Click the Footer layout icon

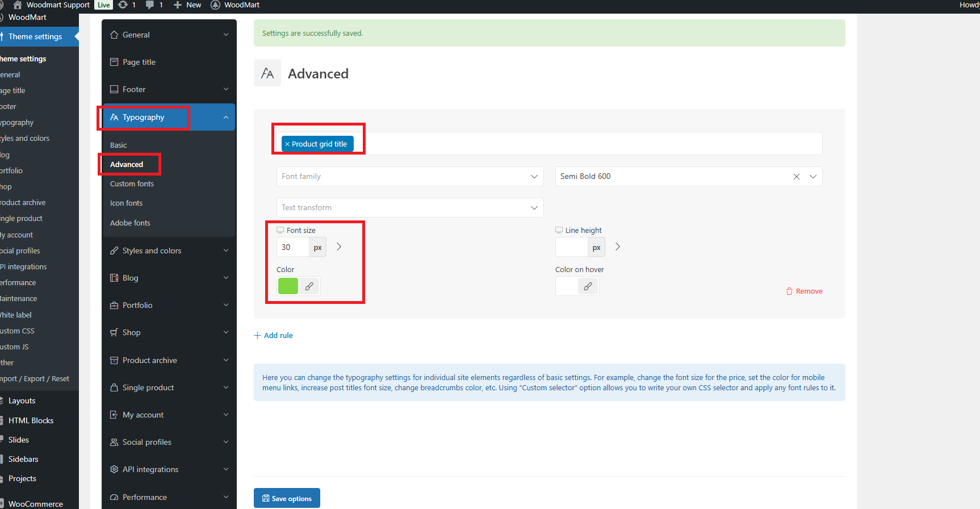(x=114, y=89)
